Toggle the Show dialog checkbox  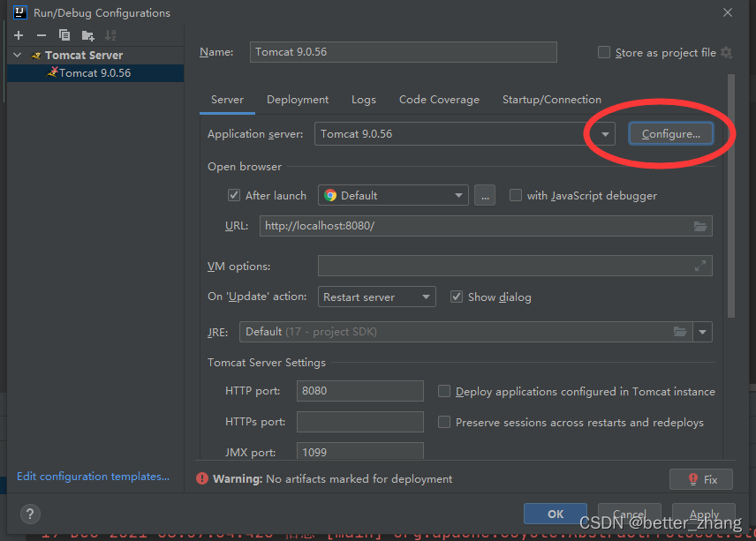click(456, 297)
